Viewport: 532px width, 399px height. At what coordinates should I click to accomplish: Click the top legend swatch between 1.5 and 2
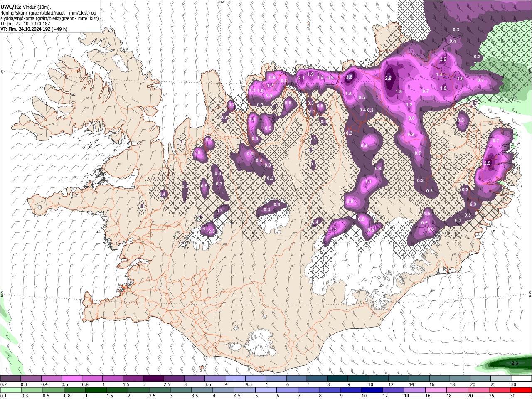[133, 379]
